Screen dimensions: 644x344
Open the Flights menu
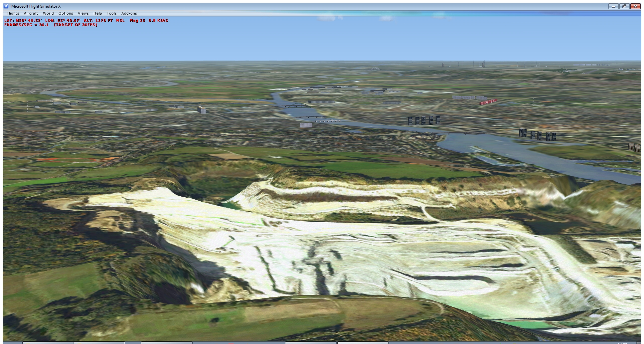[x=13, y=13]
